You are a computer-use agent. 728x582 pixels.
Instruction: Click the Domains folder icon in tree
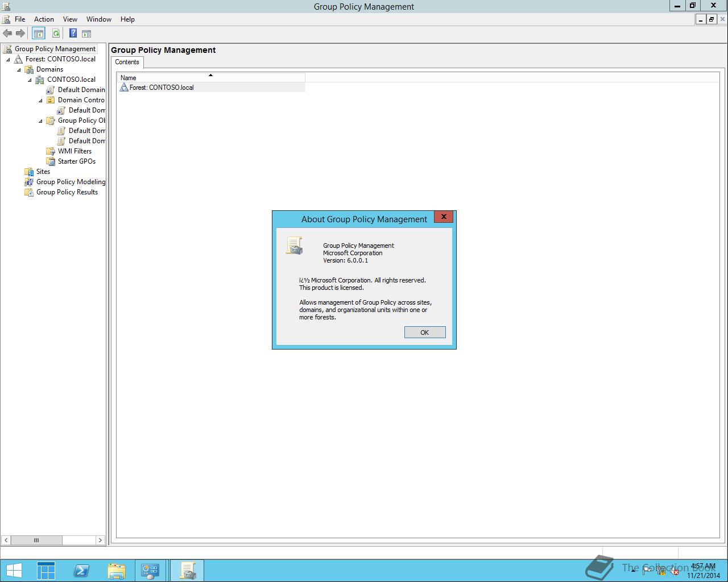click(29, 69)
